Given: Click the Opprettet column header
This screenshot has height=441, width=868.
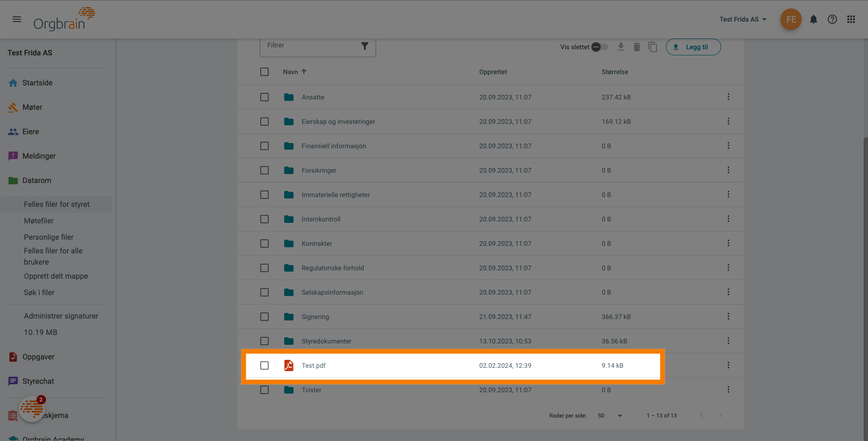Looking at the screenshot, I should [493, 72].
